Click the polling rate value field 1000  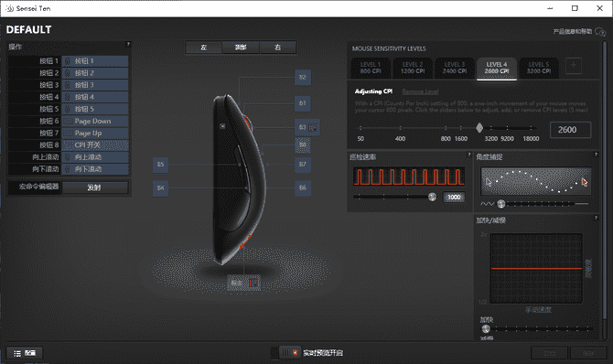pyautogui.click(x=454, y=197)
